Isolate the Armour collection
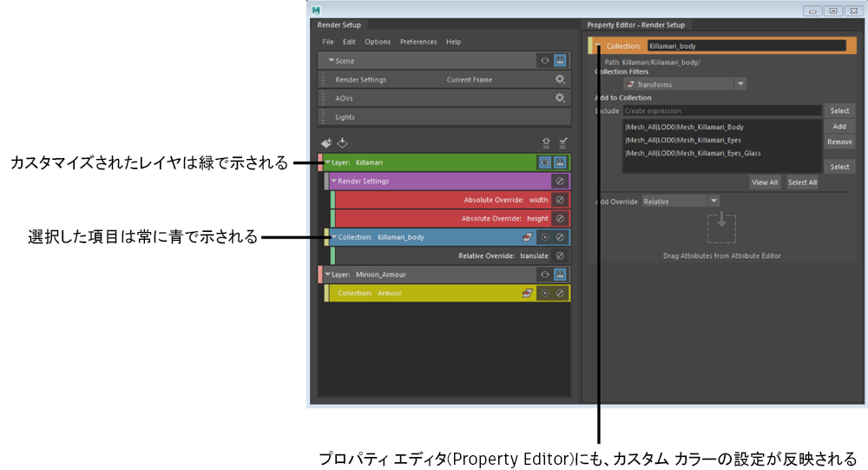 (x=545, y=293)
